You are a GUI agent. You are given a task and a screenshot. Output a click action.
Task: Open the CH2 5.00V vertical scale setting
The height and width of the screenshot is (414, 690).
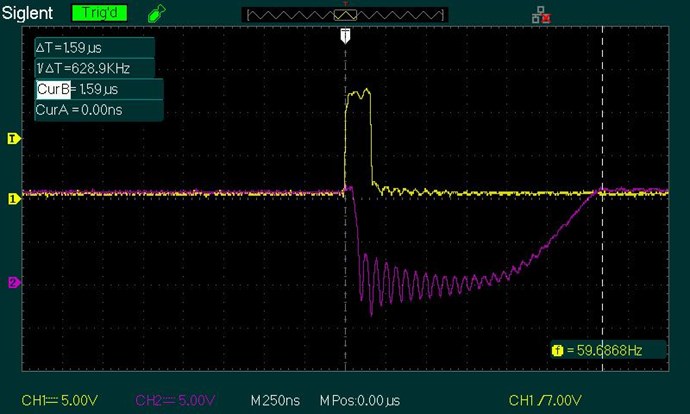point(174,400)
